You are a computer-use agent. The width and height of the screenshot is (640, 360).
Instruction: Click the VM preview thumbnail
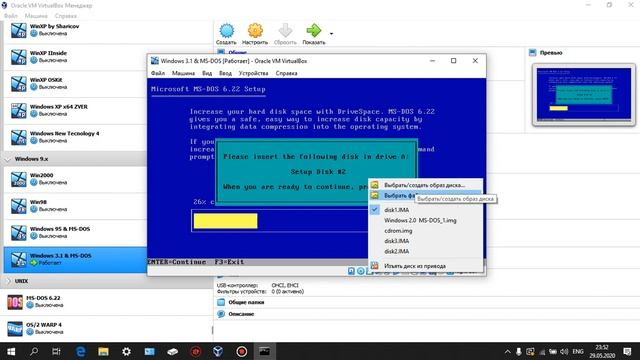[x=584, y=94]
